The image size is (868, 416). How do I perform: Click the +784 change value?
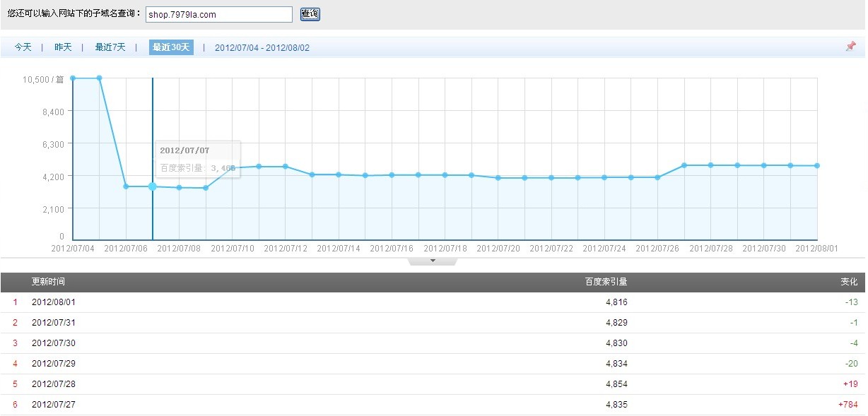pos(846,405)
